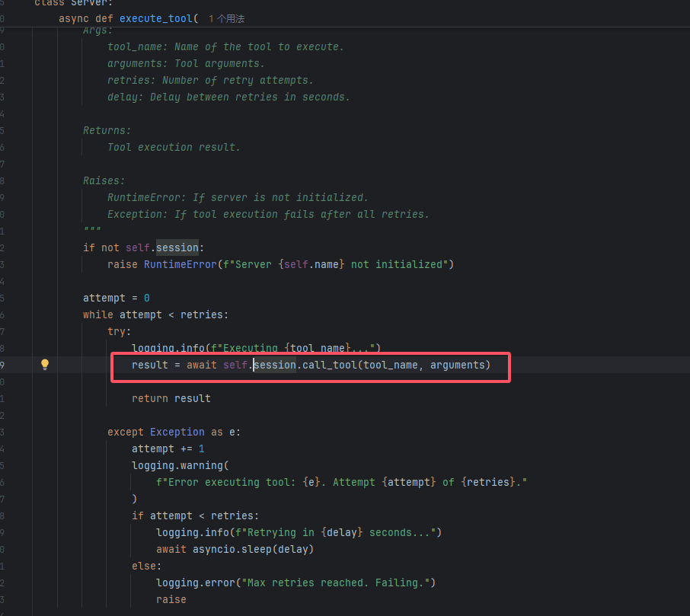The height and width of the screenshot is (616, 690).
Task: Click 'class Server:' sticky header line
Action: [x=73, y=3]
